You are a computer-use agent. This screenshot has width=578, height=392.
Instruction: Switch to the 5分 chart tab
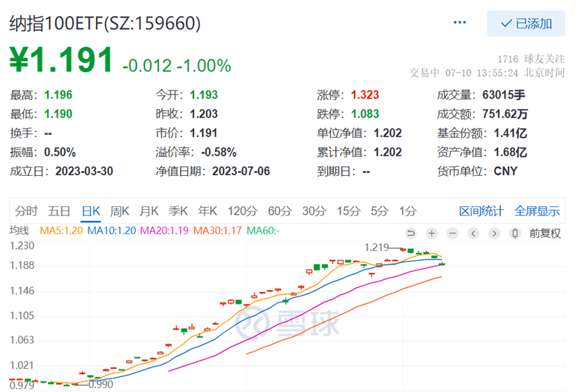tap(380, 211)
